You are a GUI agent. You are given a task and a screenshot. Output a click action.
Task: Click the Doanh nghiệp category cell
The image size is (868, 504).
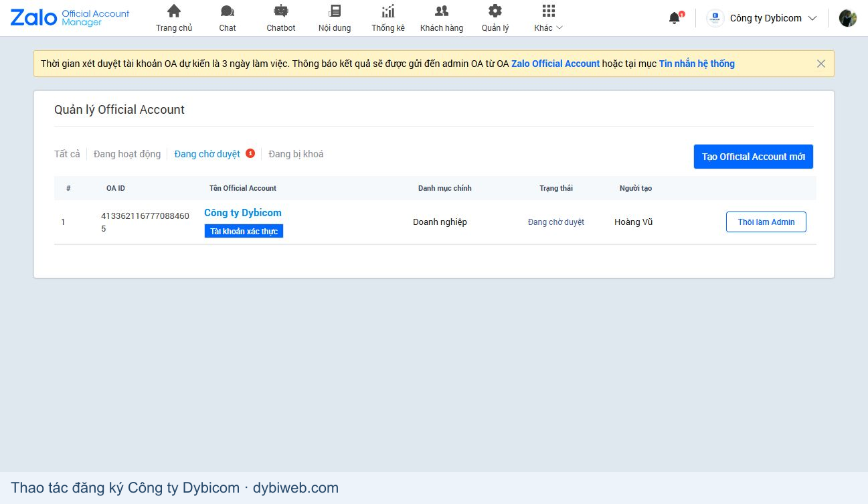pos(440,222)
